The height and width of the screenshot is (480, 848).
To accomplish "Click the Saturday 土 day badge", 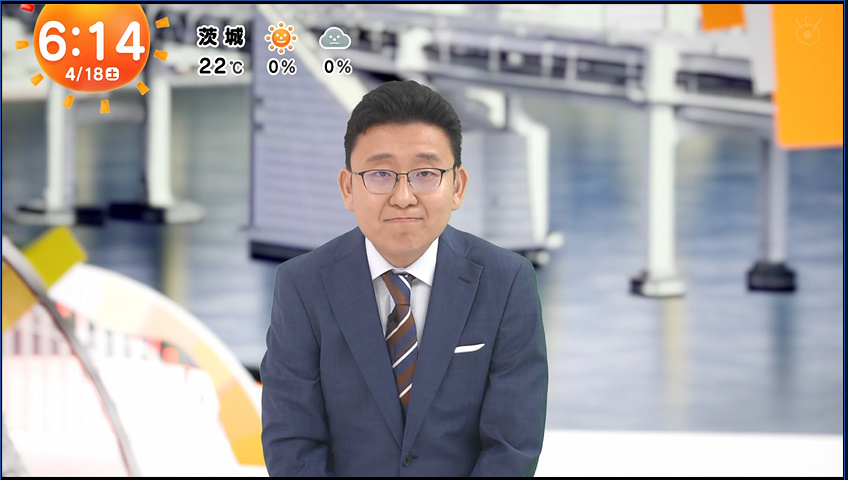I will click(x=112, y=74).
